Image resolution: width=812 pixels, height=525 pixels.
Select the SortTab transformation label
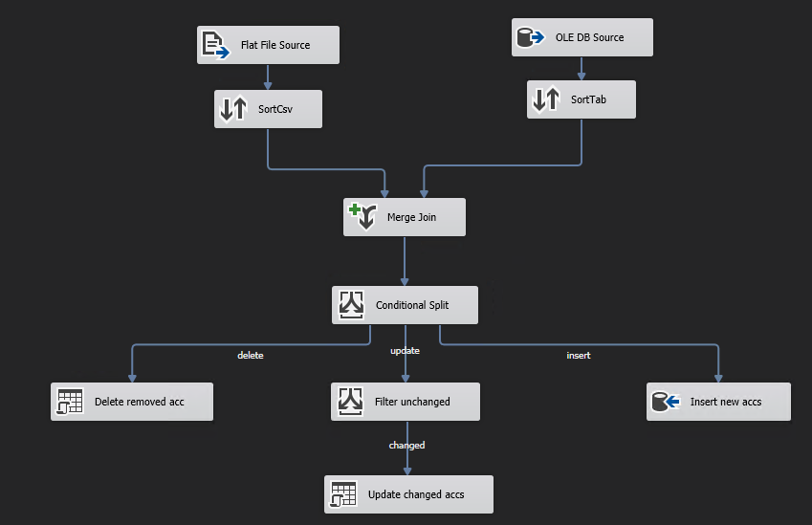[588, 99]
